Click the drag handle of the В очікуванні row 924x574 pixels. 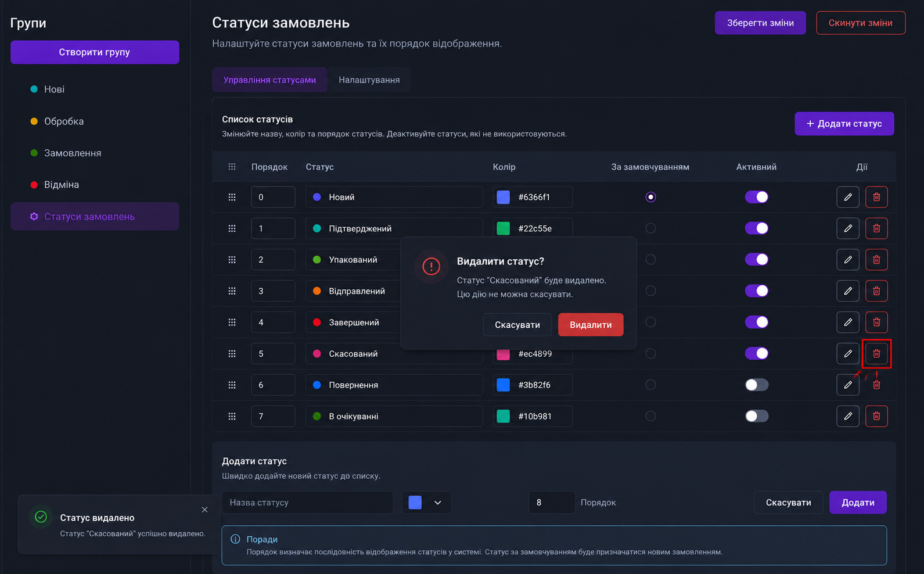(x=232, y=416)
